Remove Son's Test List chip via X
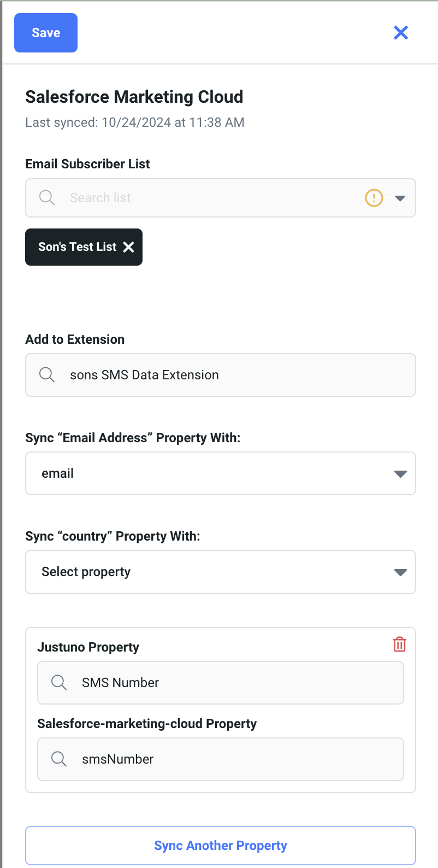The image size is (438, 868). coord(129,247)
